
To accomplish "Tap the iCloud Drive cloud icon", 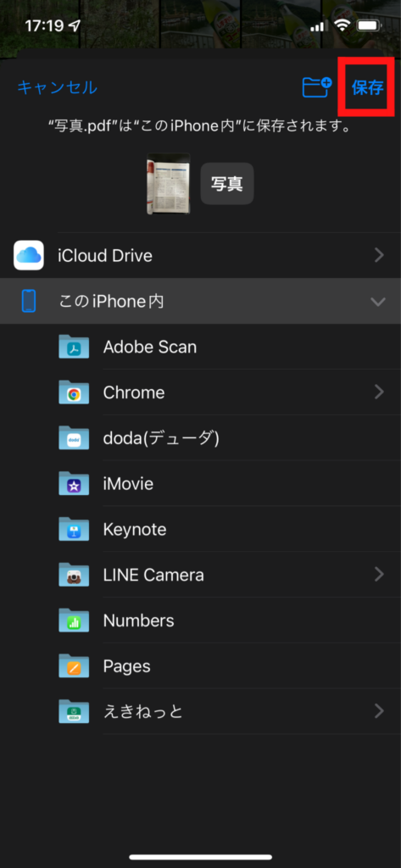I will pos(29,255).
